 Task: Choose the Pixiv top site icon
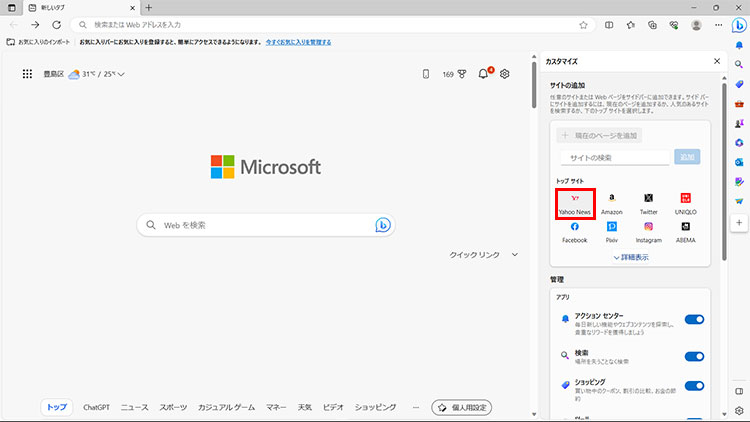(611, 231)
